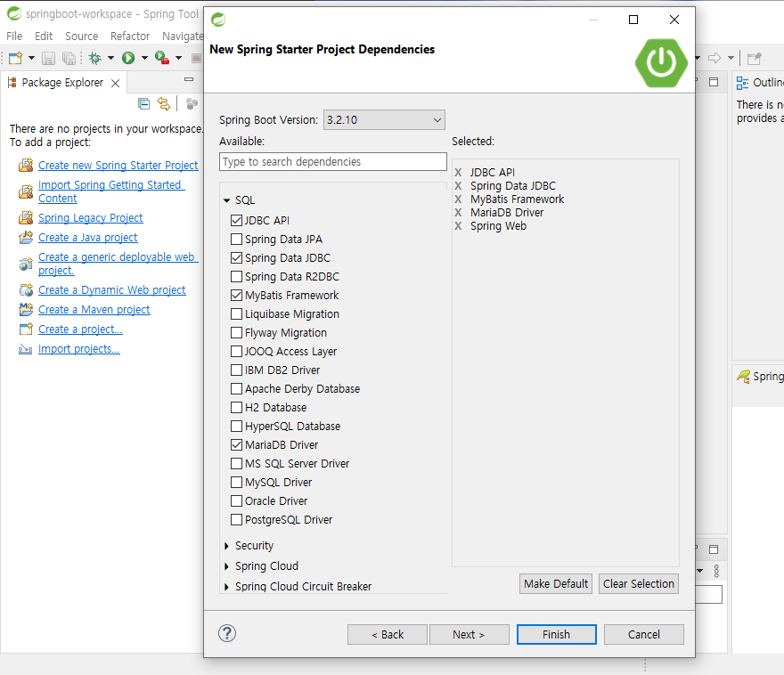Uncheck the MyBatis Framework checkbox
Viewport: 784px width, 675px height.
pos(236,296)
